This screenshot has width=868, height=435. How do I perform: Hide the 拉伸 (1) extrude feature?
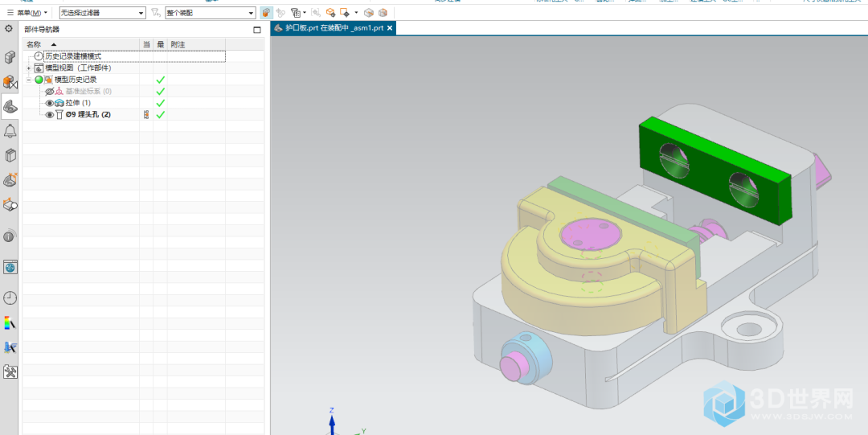(x=49, y=103)
